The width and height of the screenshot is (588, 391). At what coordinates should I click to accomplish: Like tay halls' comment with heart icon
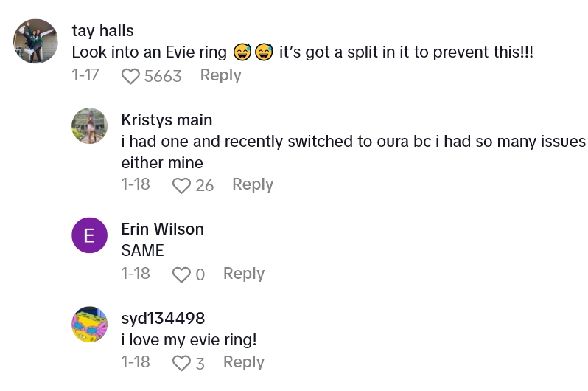tap(130, 76)
